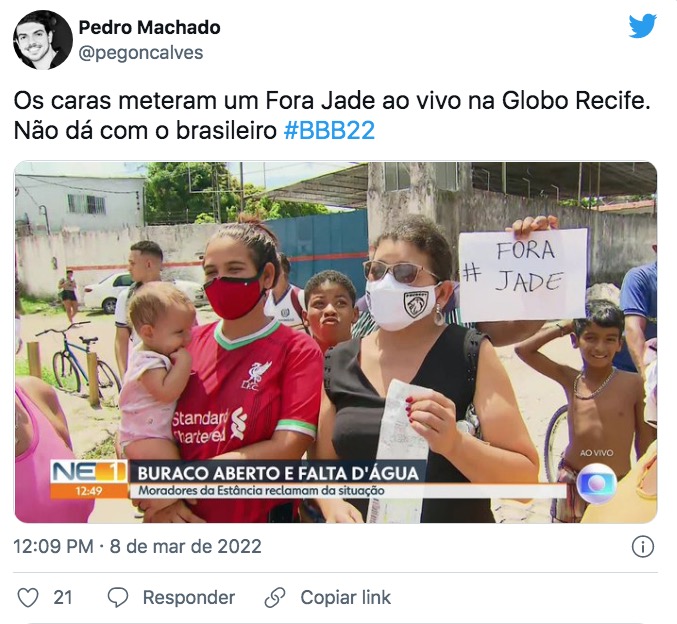
Task: Click the Pedro Machado display name
Action: click(x=149, y=28)
